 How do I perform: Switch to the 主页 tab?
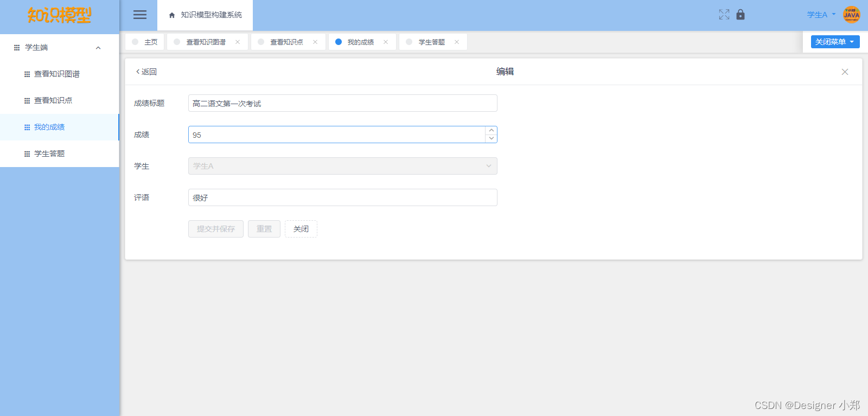(x=145, y=42)
